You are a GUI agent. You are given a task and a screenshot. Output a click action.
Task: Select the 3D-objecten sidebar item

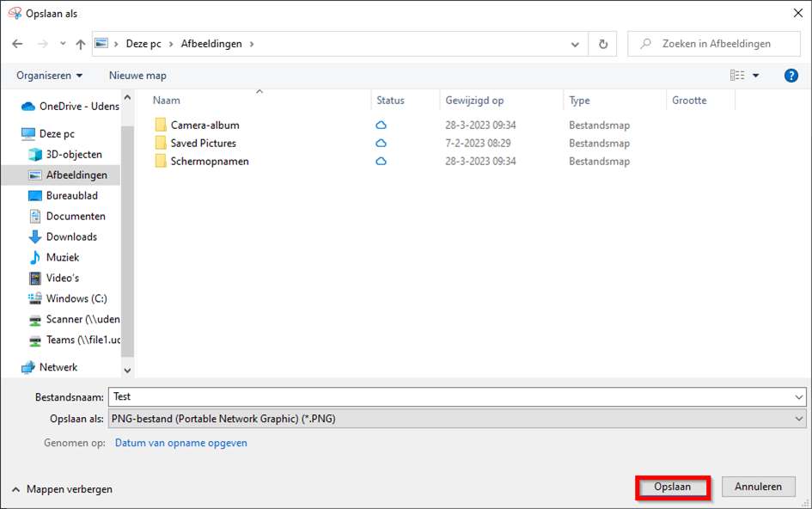point(74,155)
